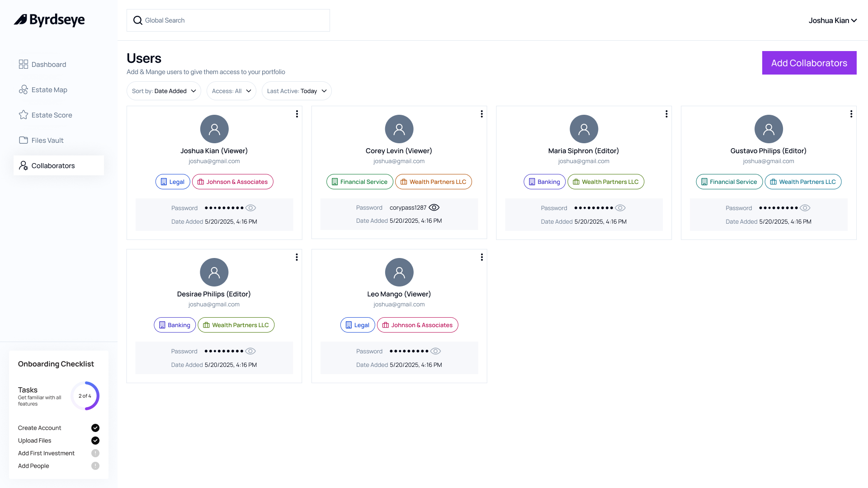Click Wealth Partners LLC tag on Maria Siphron card
Viewport: 868px width, 488px height.
(x=606, y=182)
